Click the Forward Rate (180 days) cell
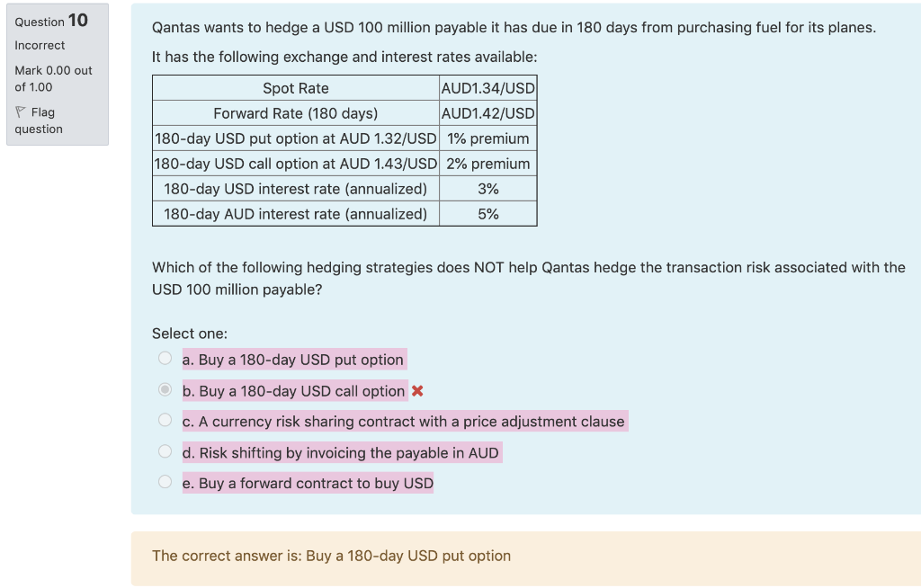921x588 pixels. pos(295,112)
